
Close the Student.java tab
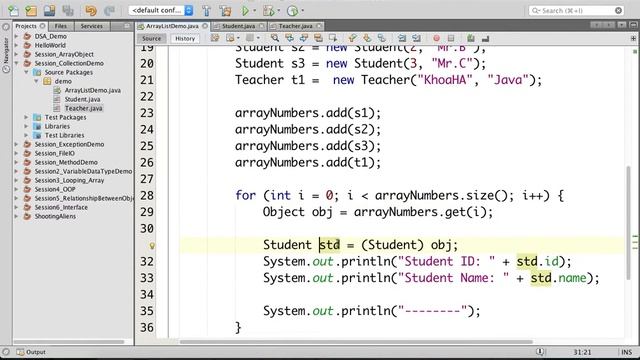[x=262, y=26]
